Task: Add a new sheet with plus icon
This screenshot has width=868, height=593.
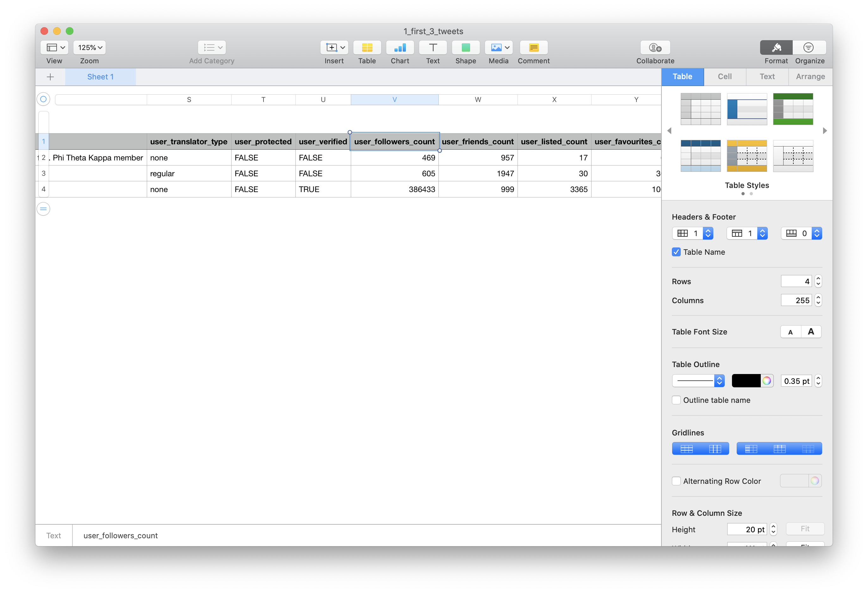Action: [50, 77]
